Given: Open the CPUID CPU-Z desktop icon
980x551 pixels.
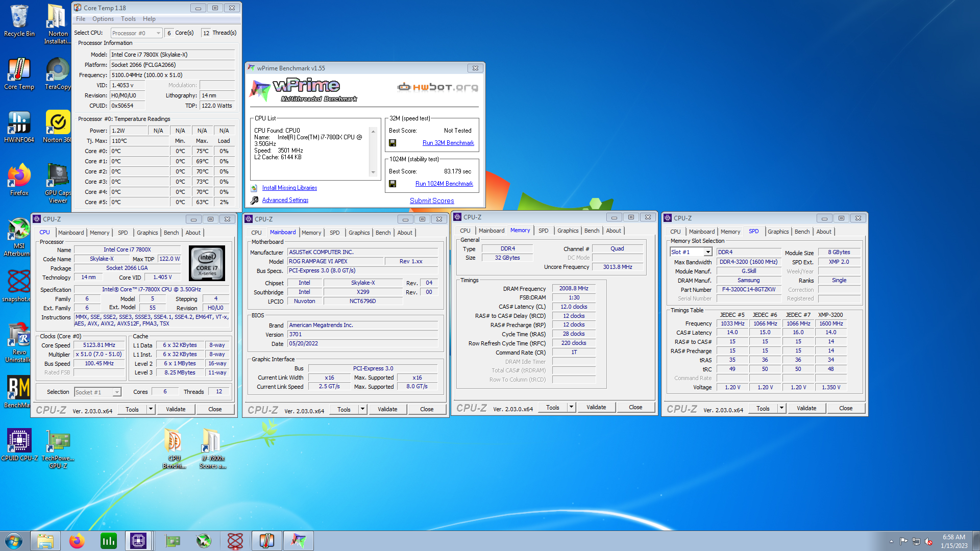Looking at the screenshot, I should 19,445.
